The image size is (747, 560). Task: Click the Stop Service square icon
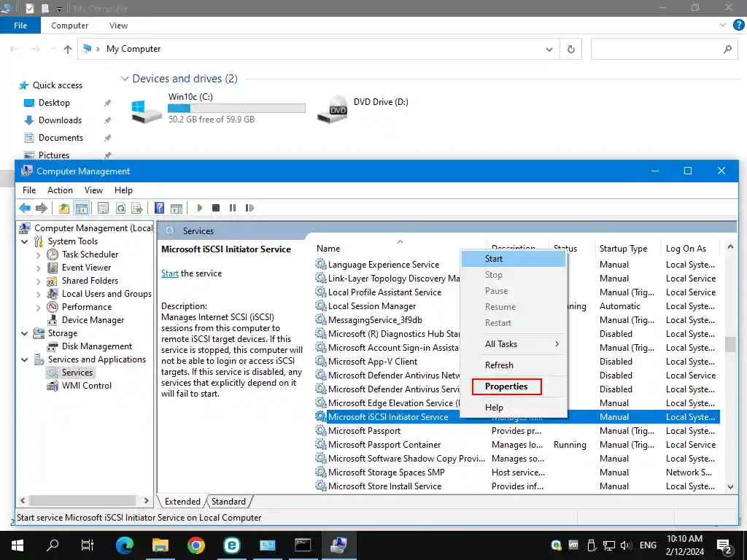(x=216, y=208)
